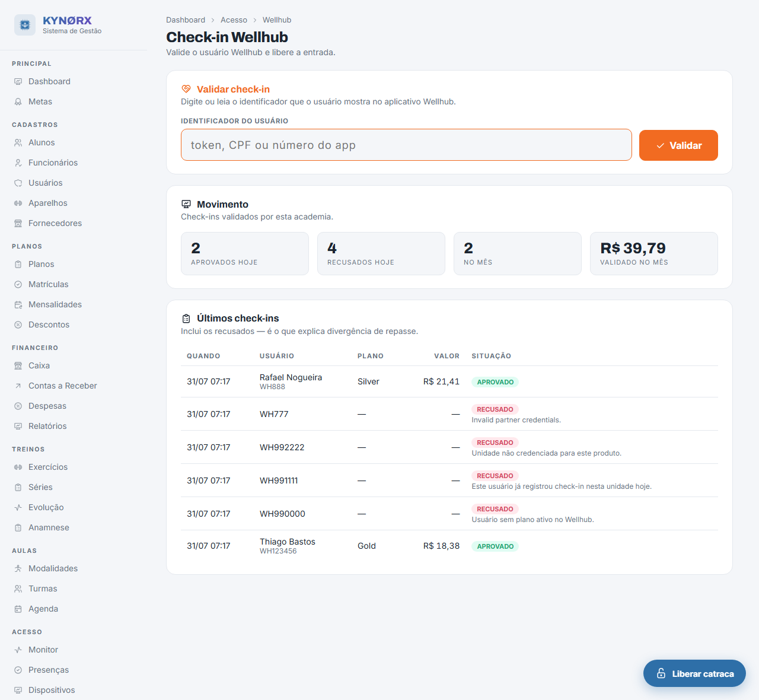Image resolution: width=759 pixels, height=700 pixels.
Task: Open Exercícios in the sidebar
Action: 74,467
